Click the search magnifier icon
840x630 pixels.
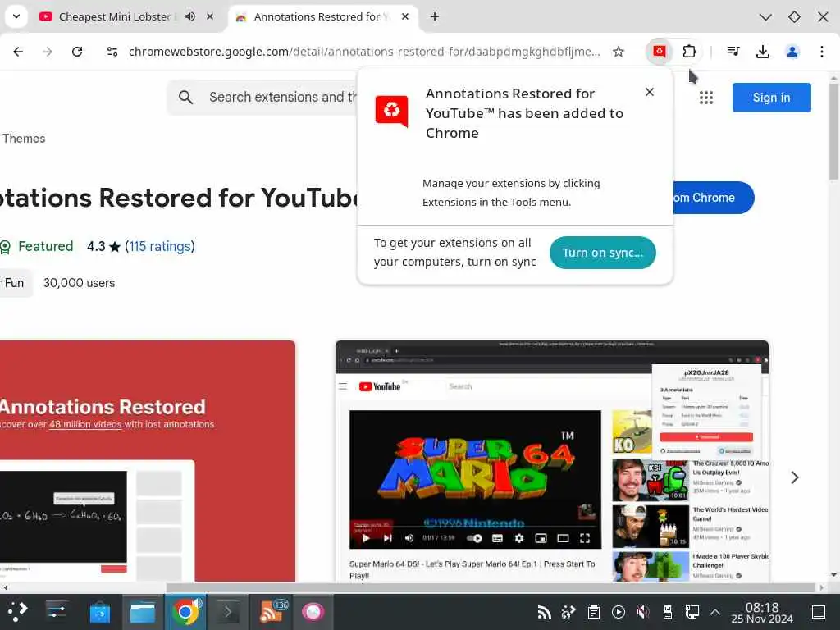pyautogui.click(x=185, y=97)
